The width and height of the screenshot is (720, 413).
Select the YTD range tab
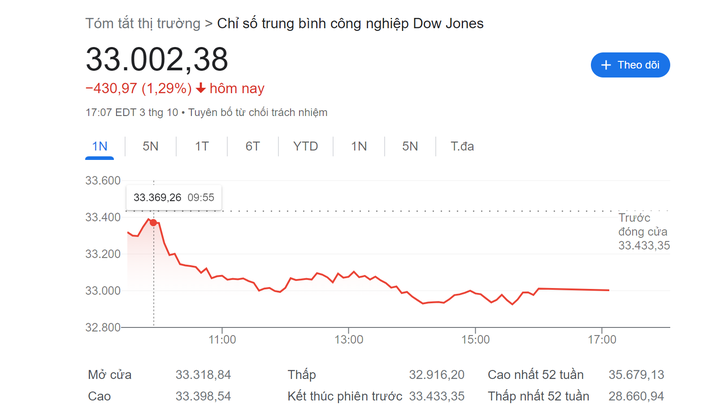[x=305, y=146]
